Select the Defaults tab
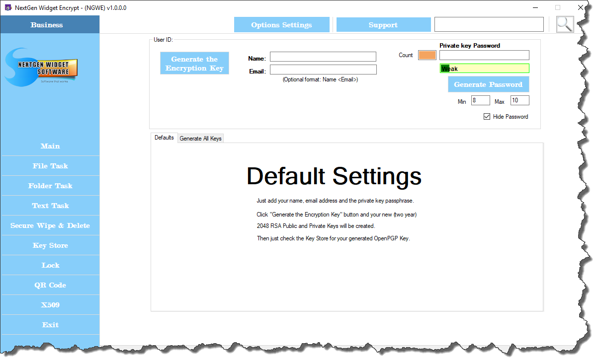 pos(164,138)
